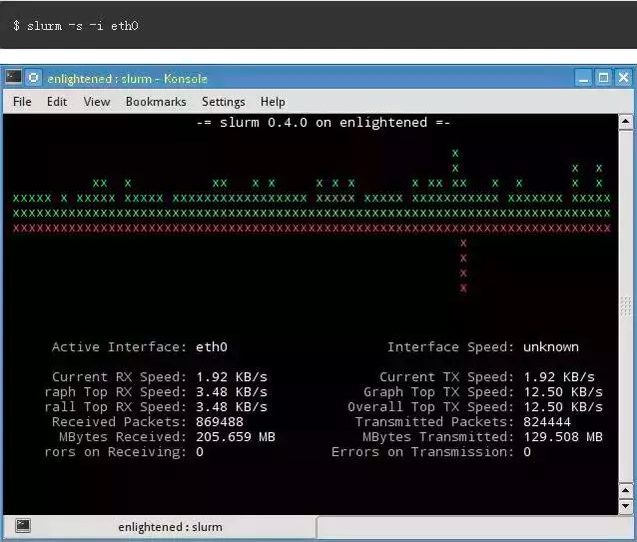637x542 pixels.
Task: Maximize the Konsole window
Action: click(603, 77)
